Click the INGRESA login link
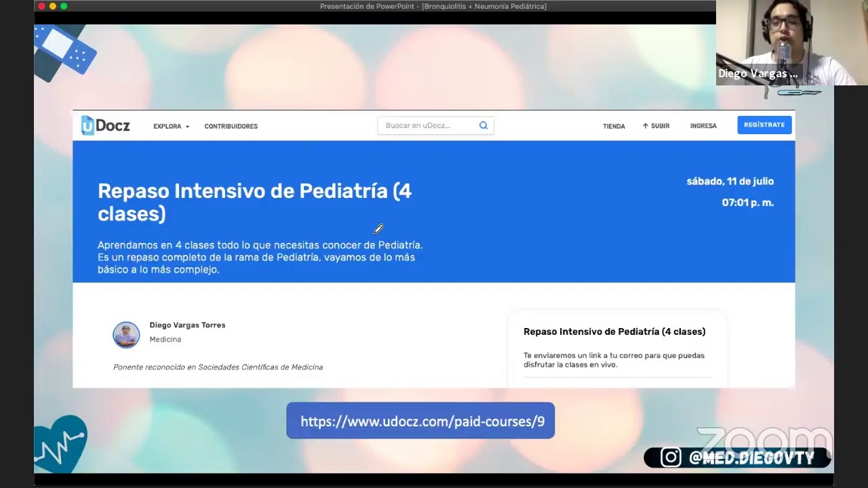The image size is (868, 488). [703, 126]
